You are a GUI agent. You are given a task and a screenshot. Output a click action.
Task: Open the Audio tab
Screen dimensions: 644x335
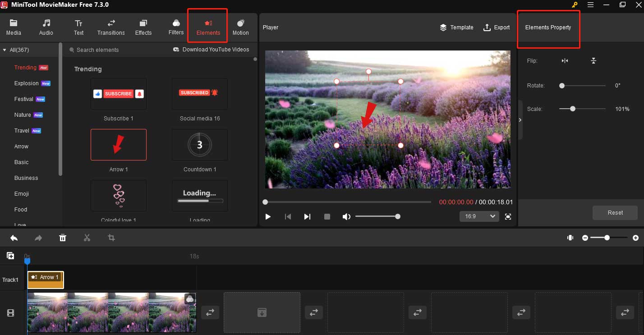pos(46,28)
